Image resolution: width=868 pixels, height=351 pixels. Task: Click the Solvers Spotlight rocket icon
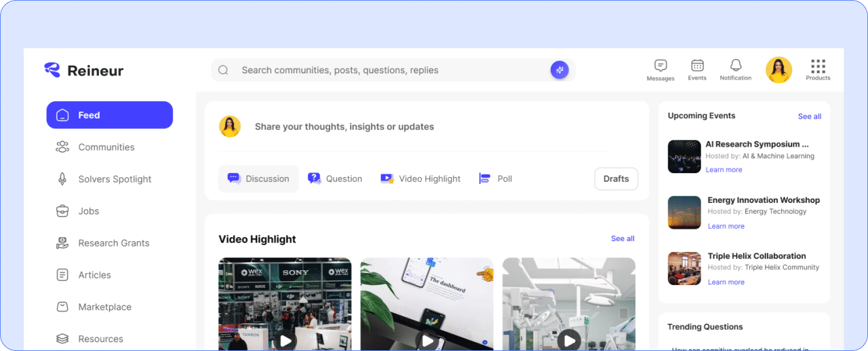62,179
